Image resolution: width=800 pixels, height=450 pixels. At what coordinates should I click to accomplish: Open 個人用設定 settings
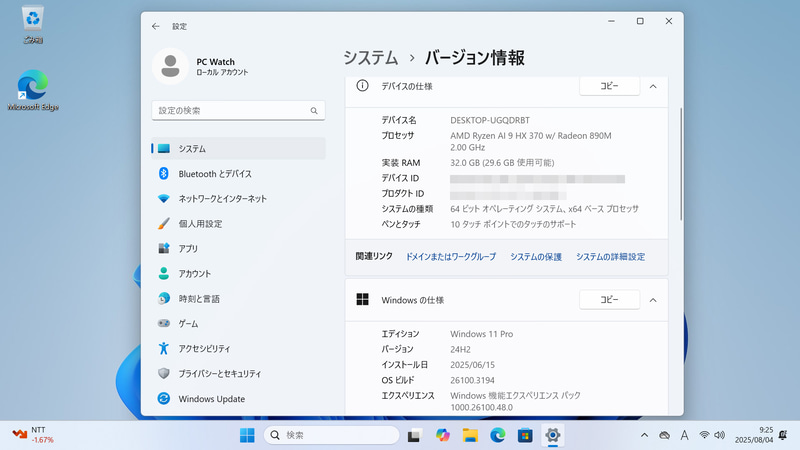[238, 223]
